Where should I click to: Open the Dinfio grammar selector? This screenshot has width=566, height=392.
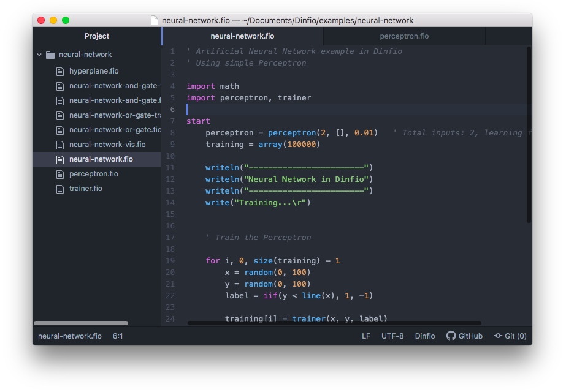[x=425, y=336]
